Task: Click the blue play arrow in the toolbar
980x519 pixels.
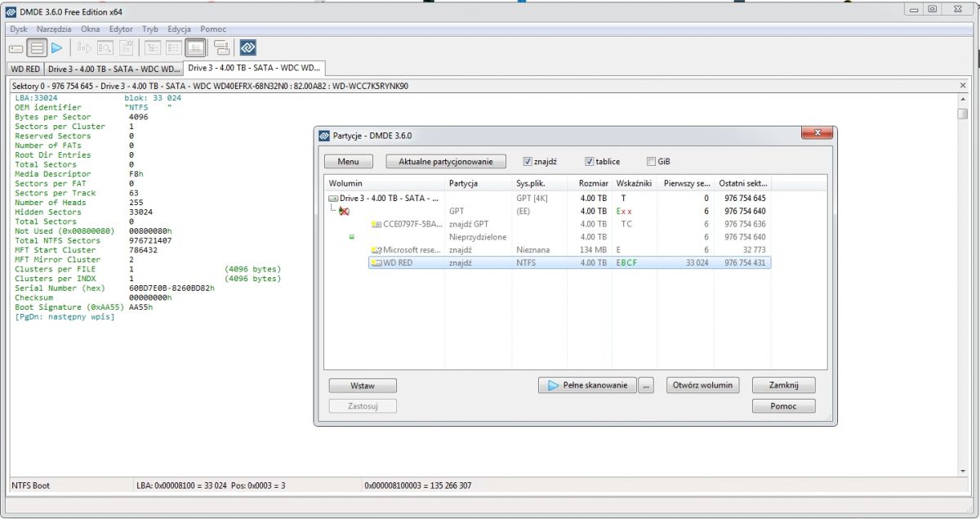Action: pyautogui.click(x=57, y=48)
